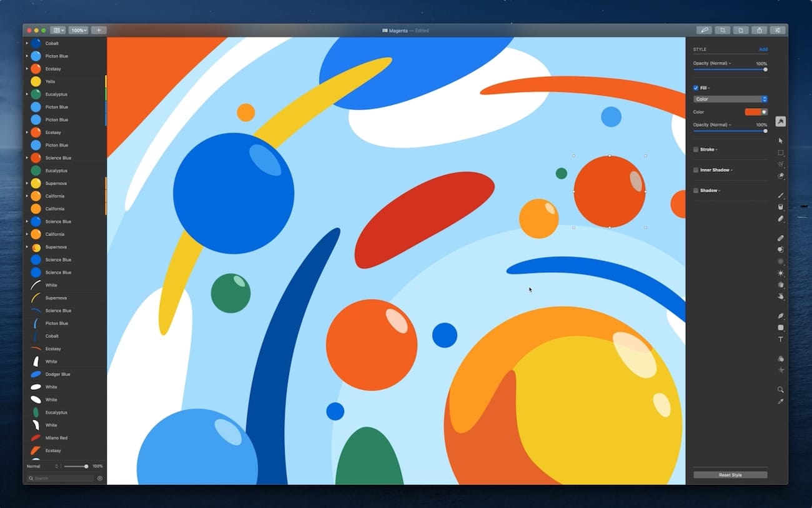812x508 pixels.
Task: Click the Style opacity slider handle
Action: pos(765,69)
